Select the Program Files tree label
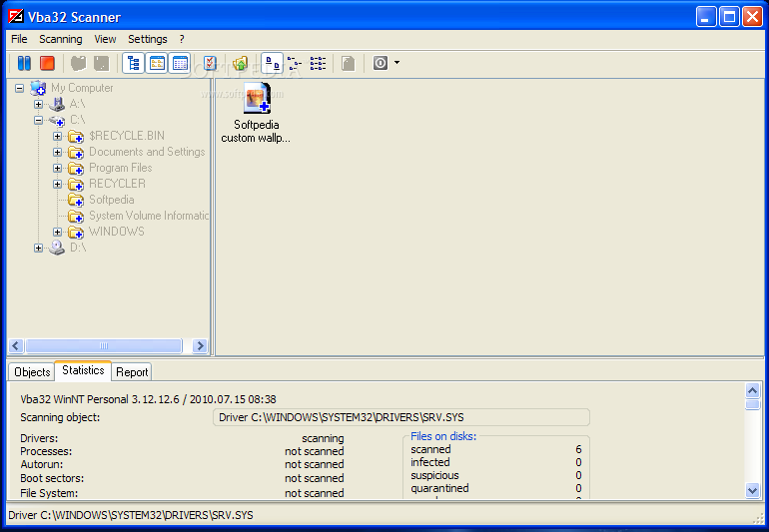The height and width of the screenshot is (532, 769). (121, 168)
